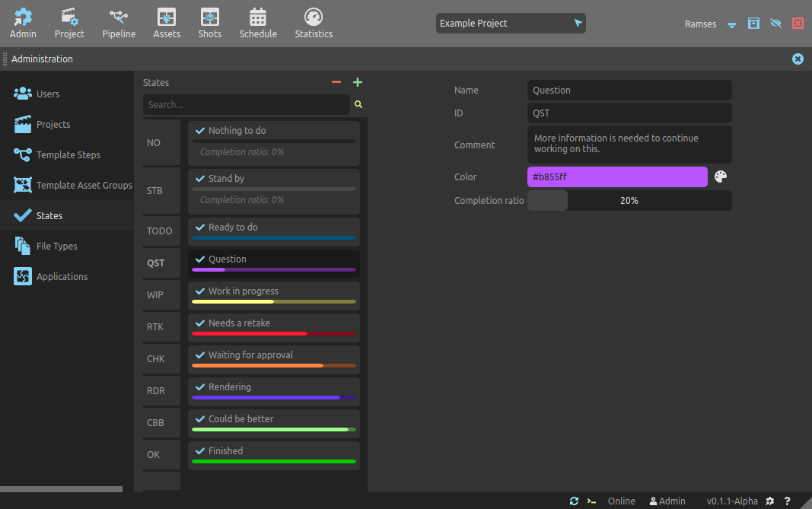The height and width of the screenshot is (509, 812).
Task: Open the Statistics gauge
Action: pyautogui.click(x=314, y=23)
